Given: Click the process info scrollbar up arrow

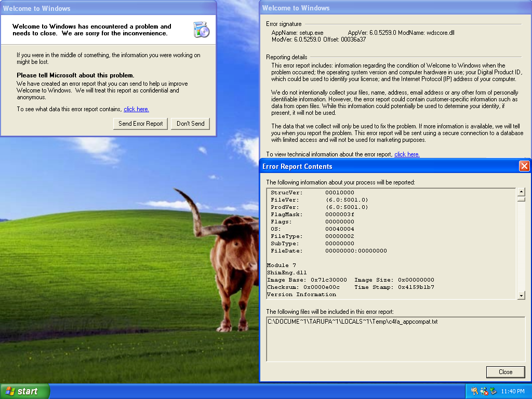Looking at the screenshot, I should [522, 192].
